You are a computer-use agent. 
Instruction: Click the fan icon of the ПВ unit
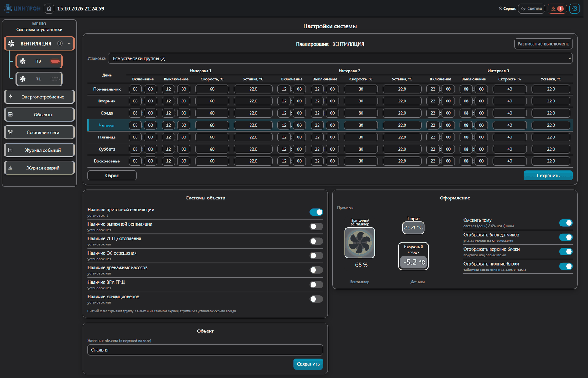click(x=23, y=61)
